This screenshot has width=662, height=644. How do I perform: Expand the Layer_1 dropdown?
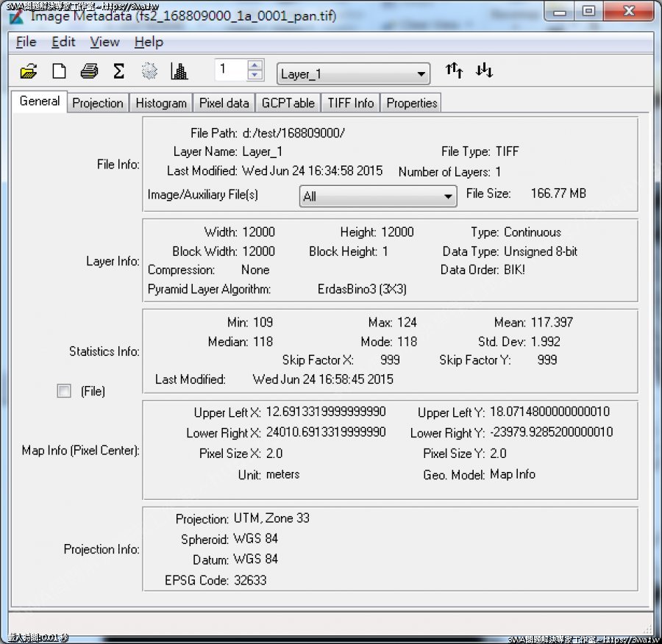pyautogui.click(x=421, y=74)
